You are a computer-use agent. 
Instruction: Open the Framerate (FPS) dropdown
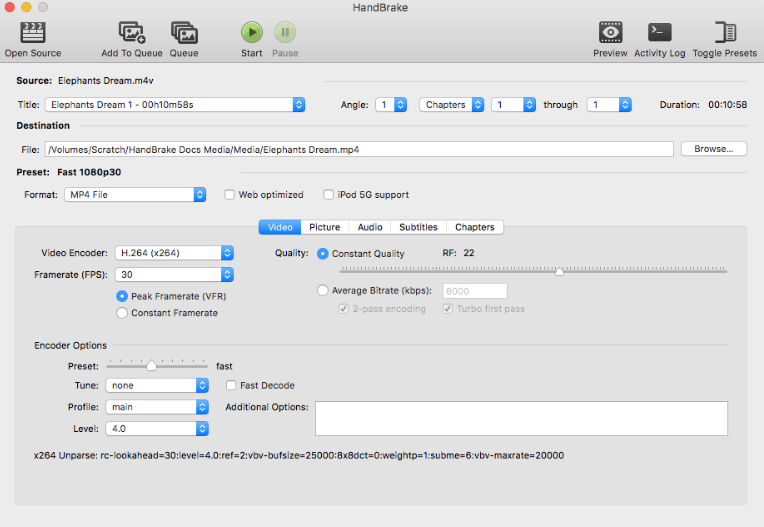(174, 275)
